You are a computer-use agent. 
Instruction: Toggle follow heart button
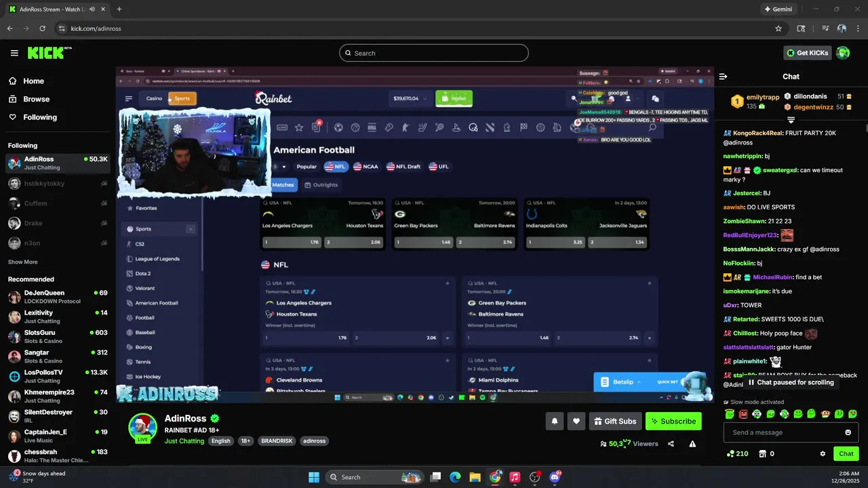[576, 421]
